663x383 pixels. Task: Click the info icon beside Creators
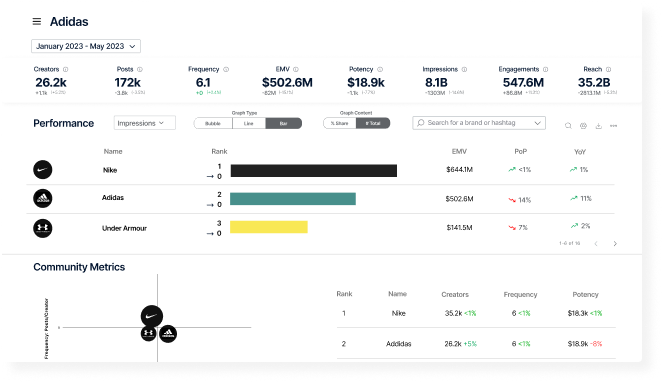coord(66,69)
